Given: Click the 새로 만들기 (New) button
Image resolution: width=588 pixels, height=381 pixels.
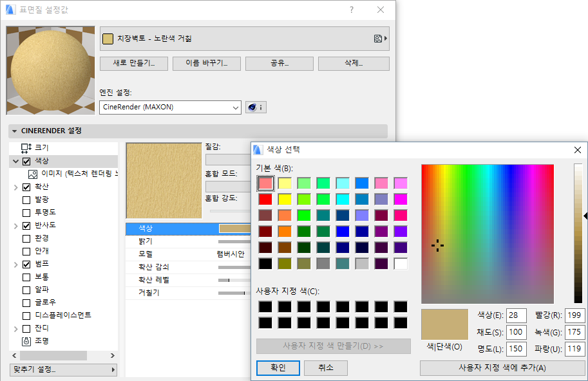Looking at the screenshot, I should click(x=133, y=63).
